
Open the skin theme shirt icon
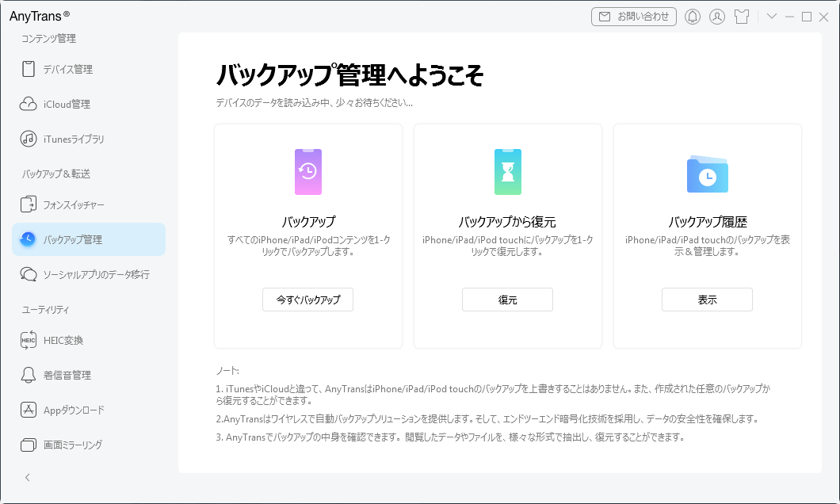point(742,17)
